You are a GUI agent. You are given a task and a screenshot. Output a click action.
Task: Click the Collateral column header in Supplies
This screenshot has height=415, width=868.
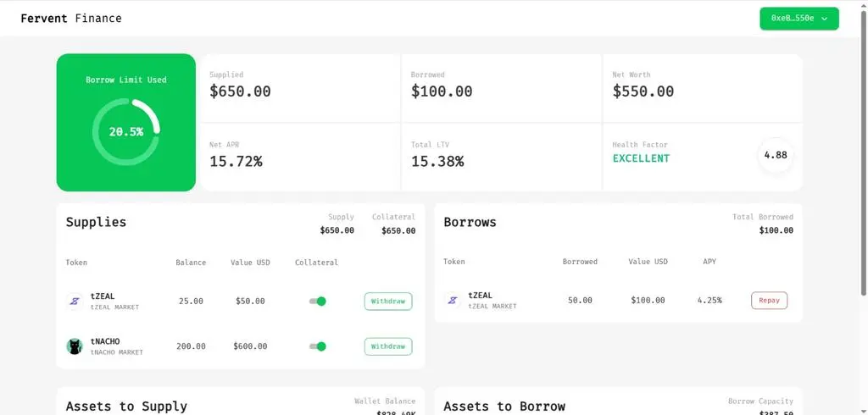click(x=316, y=263)
